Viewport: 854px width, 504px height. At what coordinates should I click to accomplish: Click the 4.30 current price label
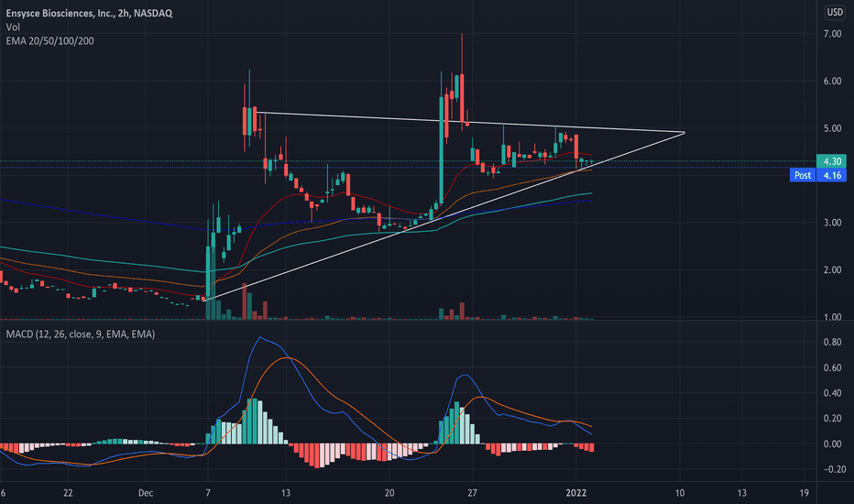[x=832, y=161]
